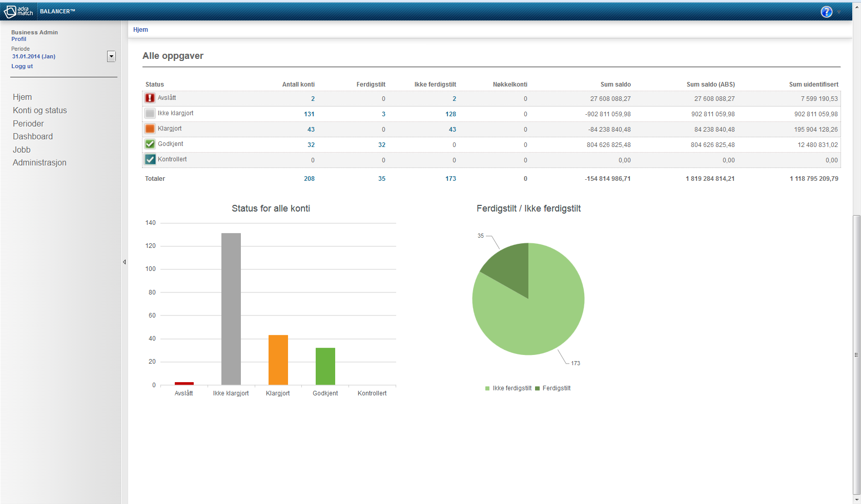
Task: Open total Ferdigstilt 35
Action: tap(382, 179)
